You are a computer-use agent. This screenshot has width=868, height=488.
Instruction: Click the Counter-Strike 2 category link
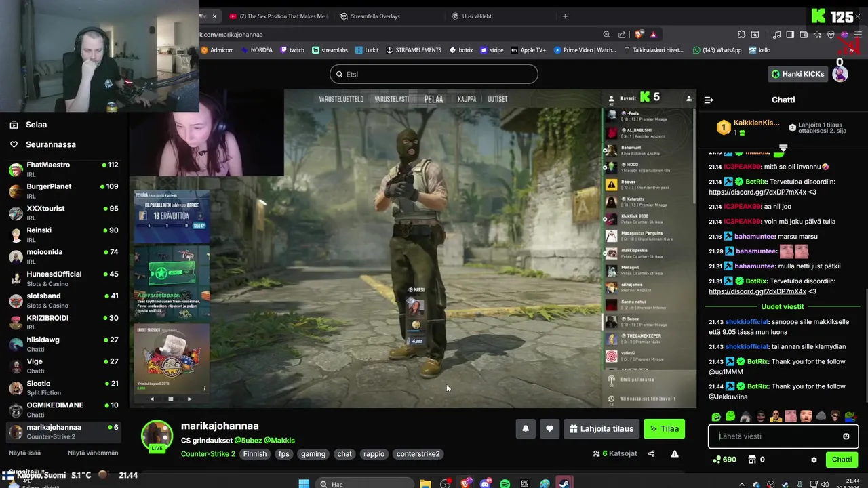[208, 454]
